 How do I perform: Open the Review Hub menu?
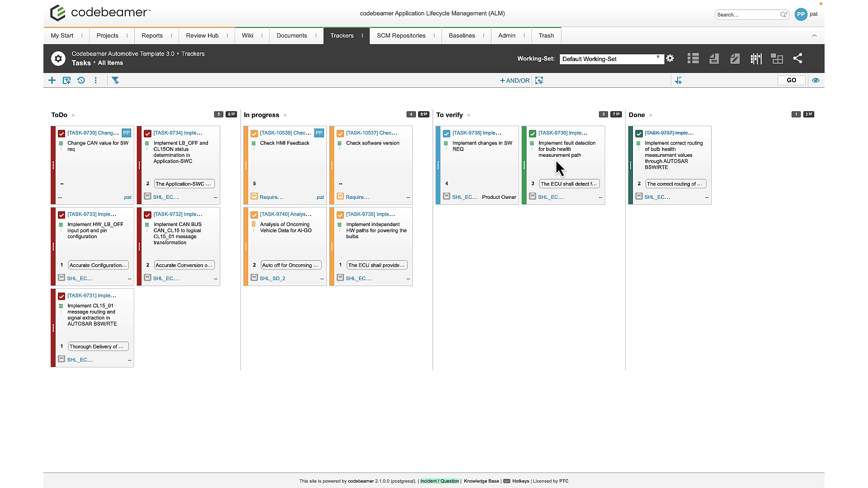202,36
